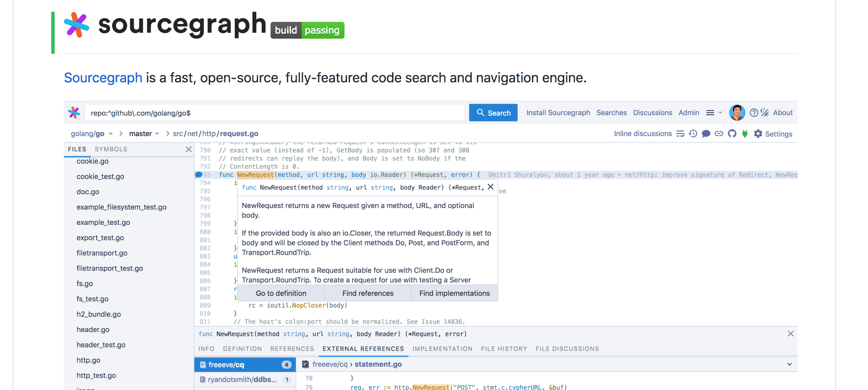This screenshot has height=390, width=868.
Task: Open the REFERENCES tab
Action: pyautogui.click(x=292, y=349)
